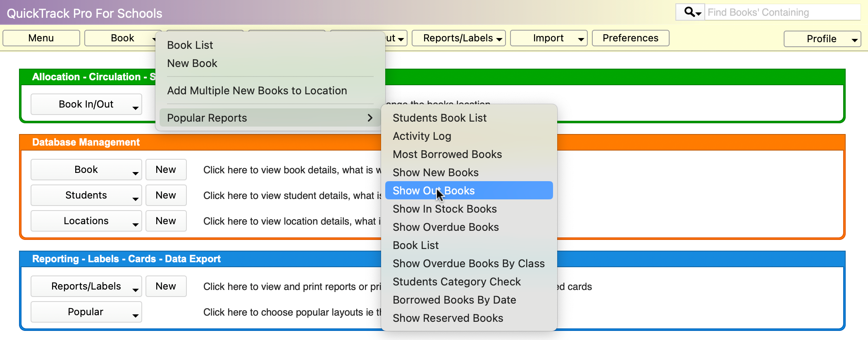Open the Profile dropdown
This screenshot has width=868, height=340.
point(822,39)
